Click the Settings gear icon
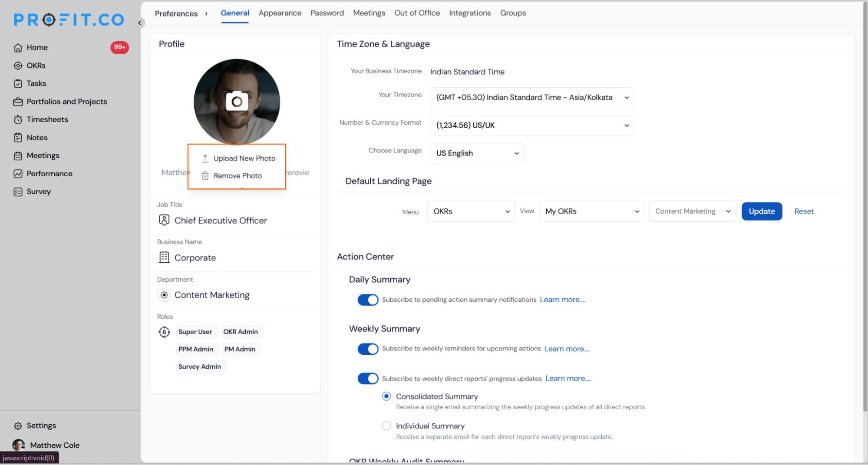868x465 pixels. tap(18, 426)
